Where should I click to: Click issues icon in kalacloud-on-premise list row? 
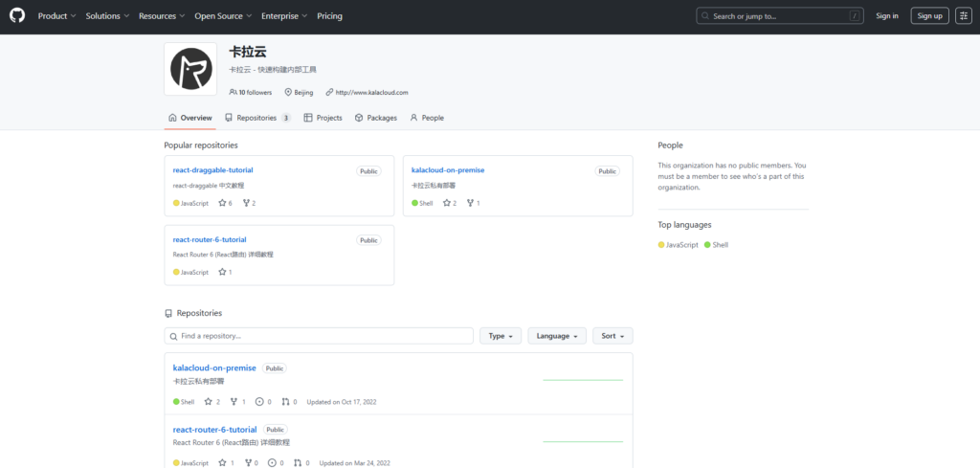(259, 402)
